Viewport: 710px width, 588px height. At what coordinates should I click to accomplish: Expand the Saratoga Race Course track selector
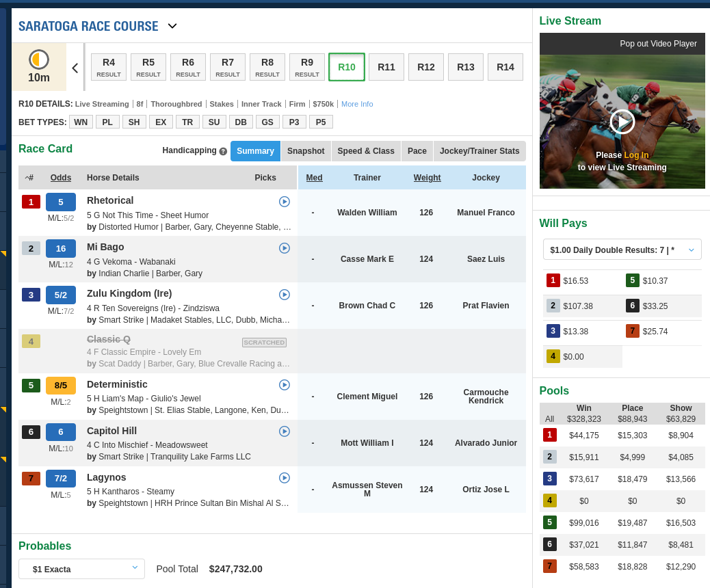172,26
